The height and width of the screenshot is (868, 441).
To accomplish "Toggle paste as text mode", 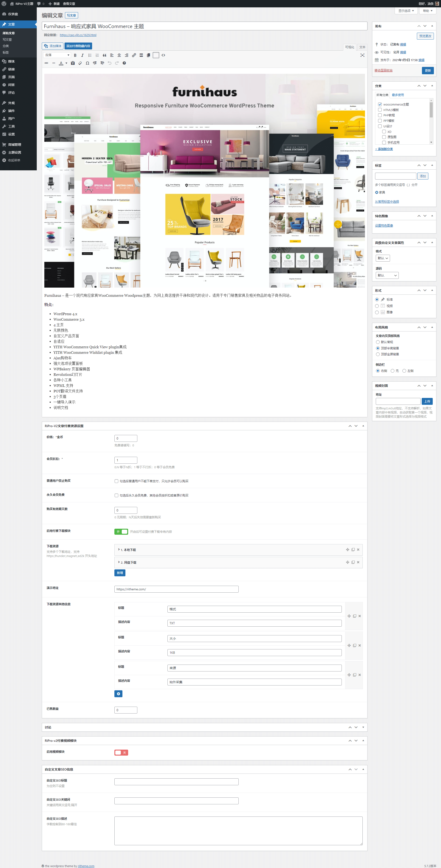I will 73,63.
